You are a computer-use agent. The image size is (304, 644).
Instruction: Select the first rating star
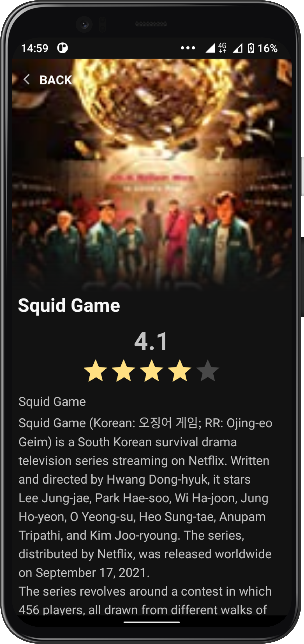coord(96,370)
